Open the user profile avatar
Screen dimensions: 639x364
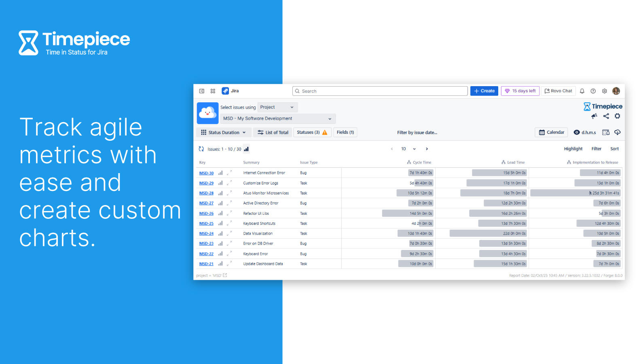click(616, 91)
